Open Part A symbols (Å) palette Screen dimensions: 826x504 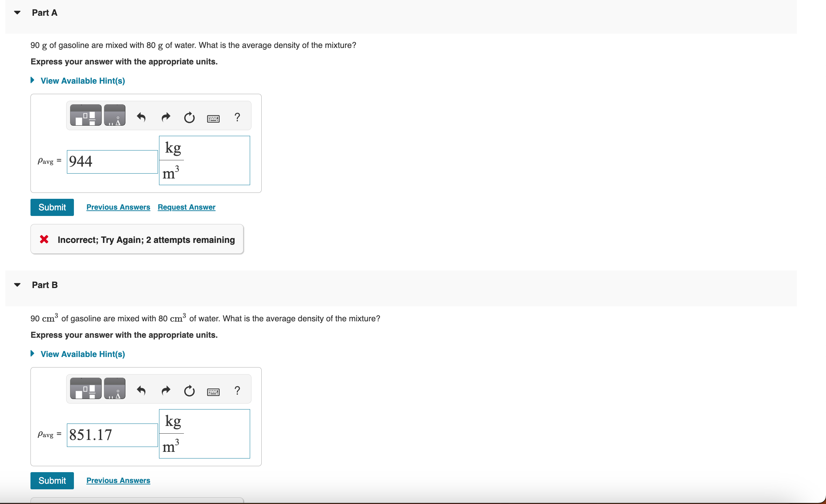tap(115, 115)
